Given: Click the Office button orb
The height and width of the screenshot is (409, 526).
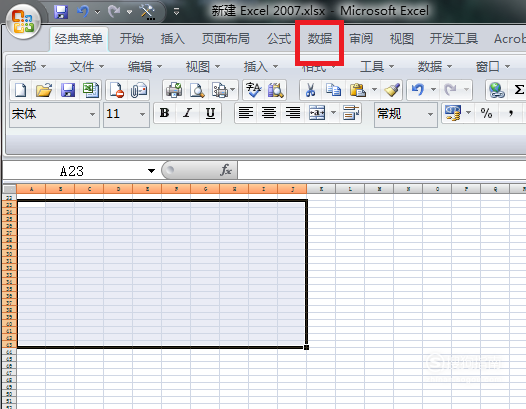Looking at the screenshot, I should [22, 22].
